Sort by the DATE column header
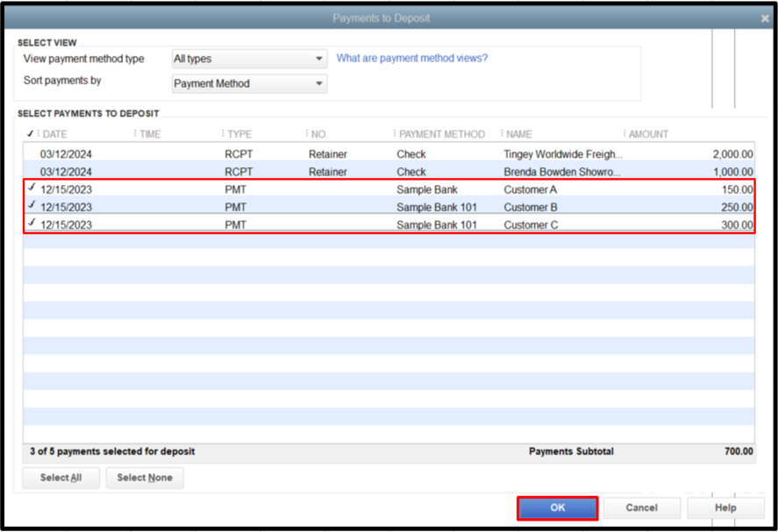The height and width of the screenshot is (532, 778). tap(54, 134)
